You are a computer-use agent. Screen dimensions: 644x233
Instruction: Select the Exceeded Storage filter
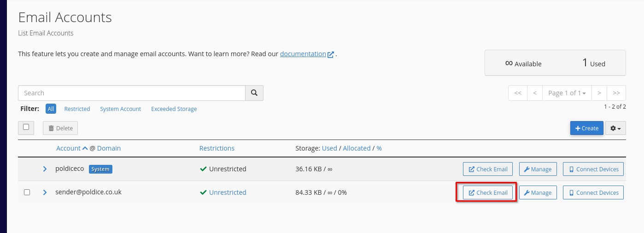174,109
